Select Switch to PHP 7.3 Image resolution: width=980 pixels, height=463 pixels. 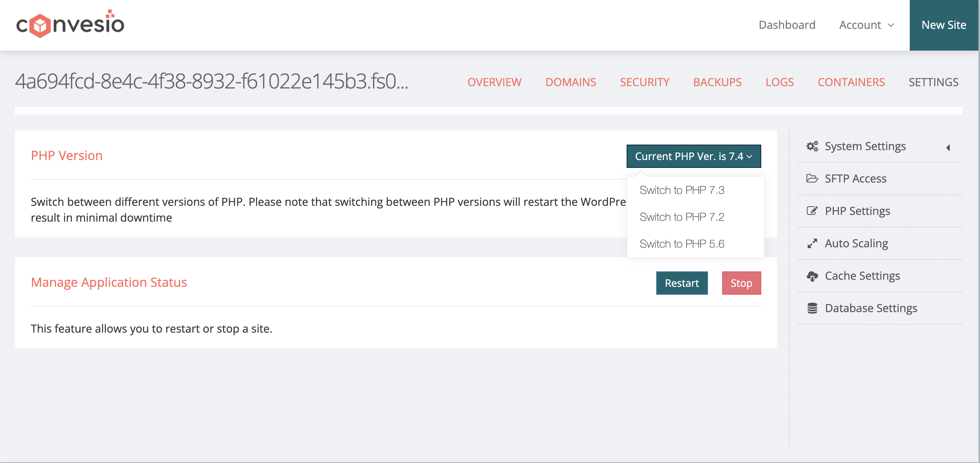pos(682,190)
